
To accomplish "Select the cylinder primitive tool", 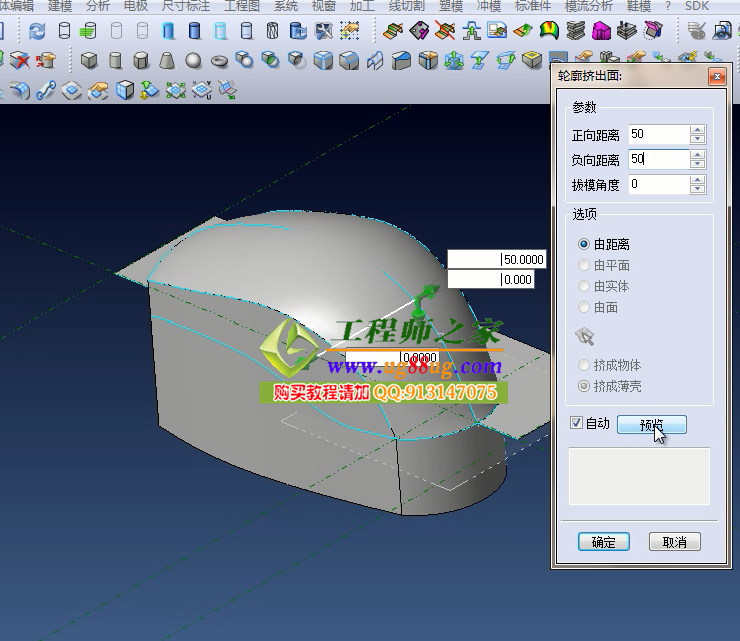I will pyautogui.click(x=115, y=61).
